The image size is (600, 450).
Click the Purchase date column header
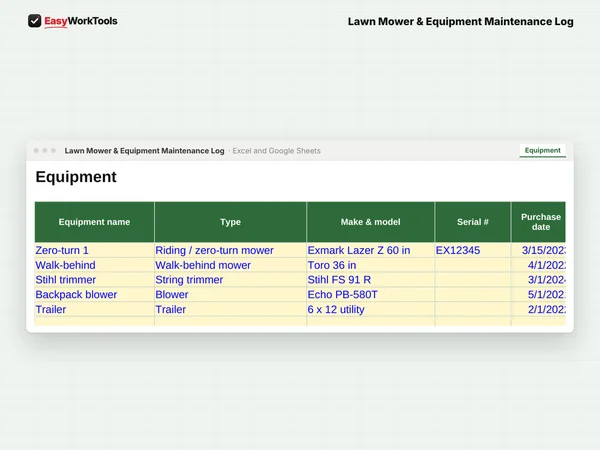point(538,222)
